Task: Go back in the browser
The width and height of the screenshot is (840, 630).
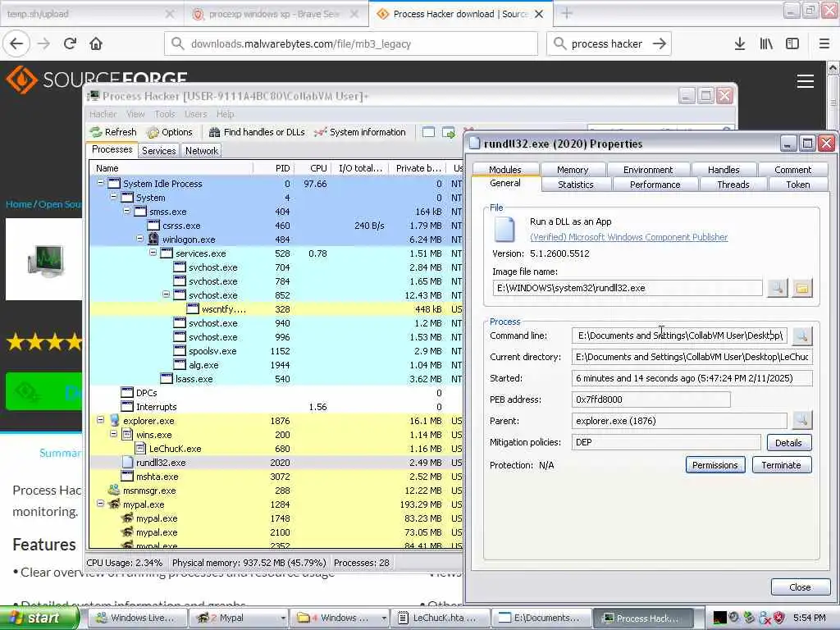Action: (x=16, y=43)
